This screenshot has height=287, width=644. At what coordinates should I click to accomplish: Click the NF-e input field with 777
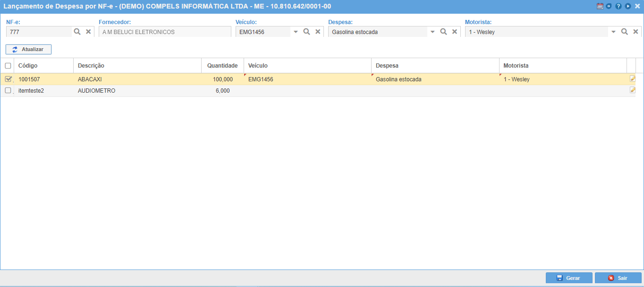pyautogui.click(x=39, y=32)
